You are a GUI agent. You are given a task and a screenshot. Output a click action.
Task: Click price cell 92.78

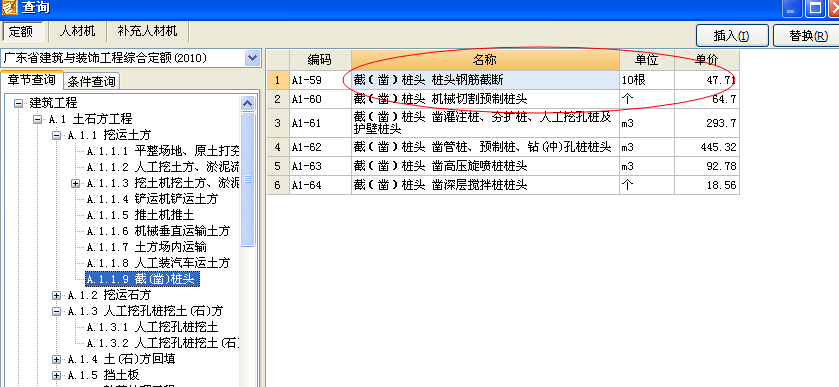point(706,166)
